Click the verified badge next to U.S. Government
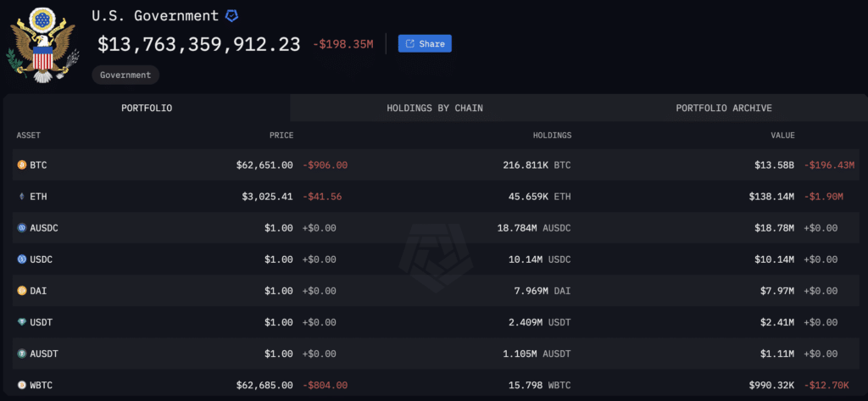This screenshot has width=868, height=401. 232,16
